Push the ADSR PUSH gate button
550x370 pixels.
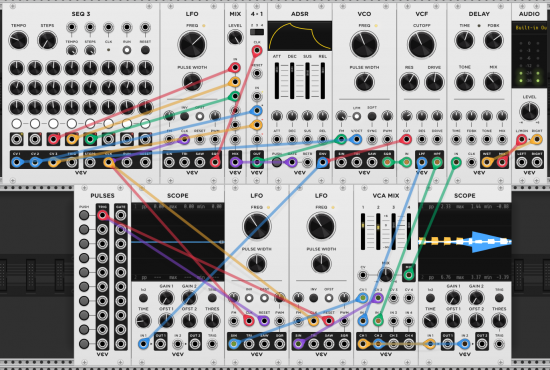(277, 162)
